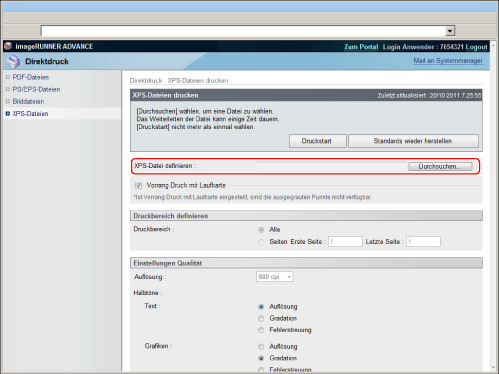
Task: Click Standards wieder herstellen button
Action: (x=413, y=141)
